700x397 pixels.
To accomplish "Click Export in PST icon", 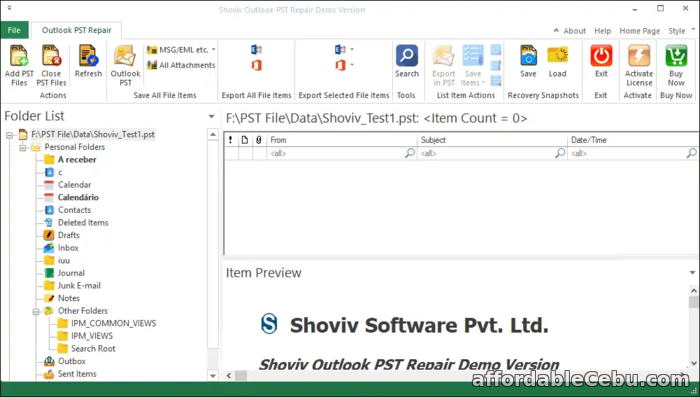I will coord(443,56).
